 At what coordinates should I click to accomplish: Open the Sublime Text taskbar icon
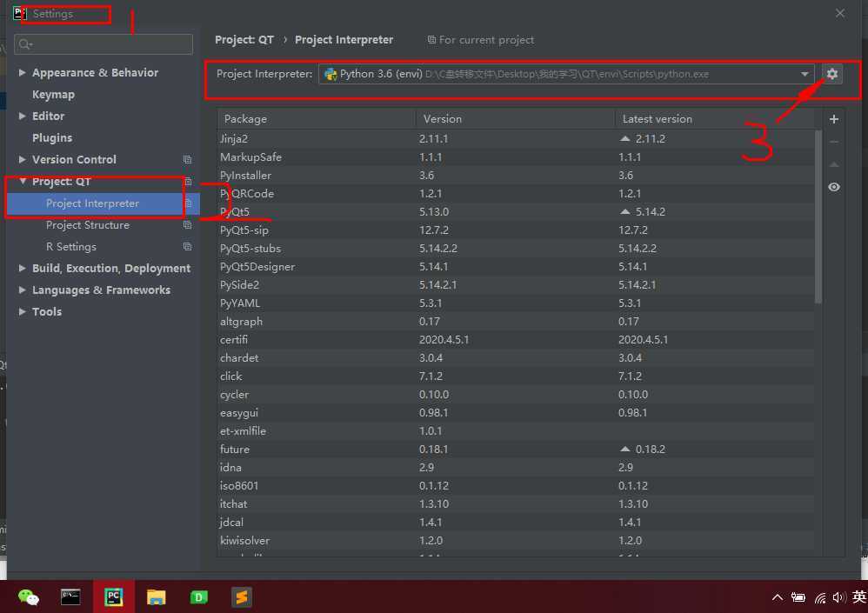click(242, 597)
